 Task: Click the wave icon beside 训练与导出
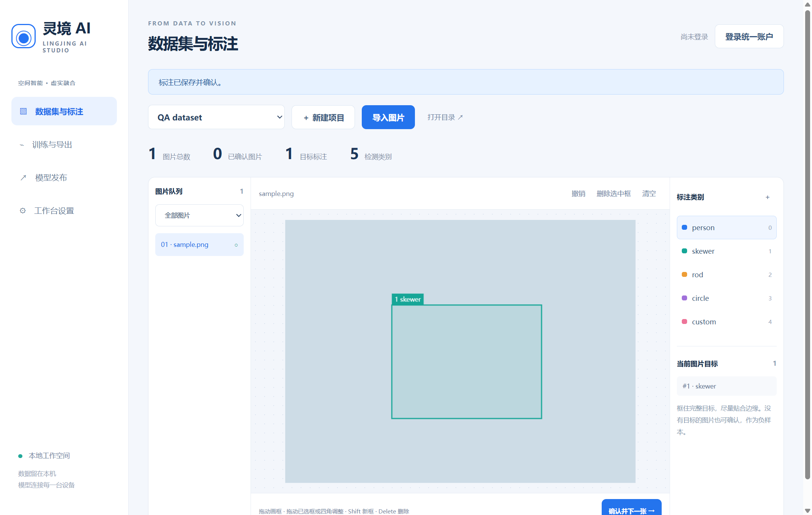coord(22,145)
